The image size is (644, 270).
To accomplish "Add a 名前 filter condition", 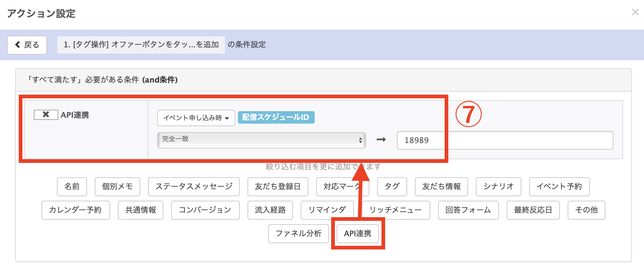I will [x=72, y=186].
